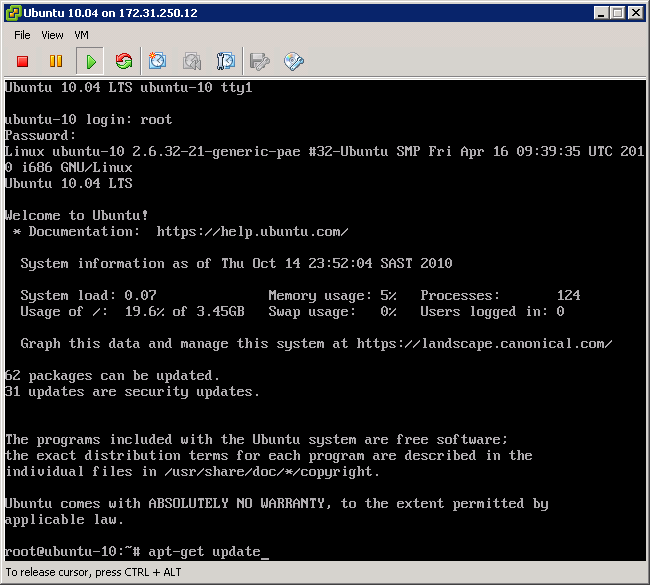The width and height of the screenshot is (650, 585).
Task: Open the snapshot manager icon
Action: [x=226, y=61]
